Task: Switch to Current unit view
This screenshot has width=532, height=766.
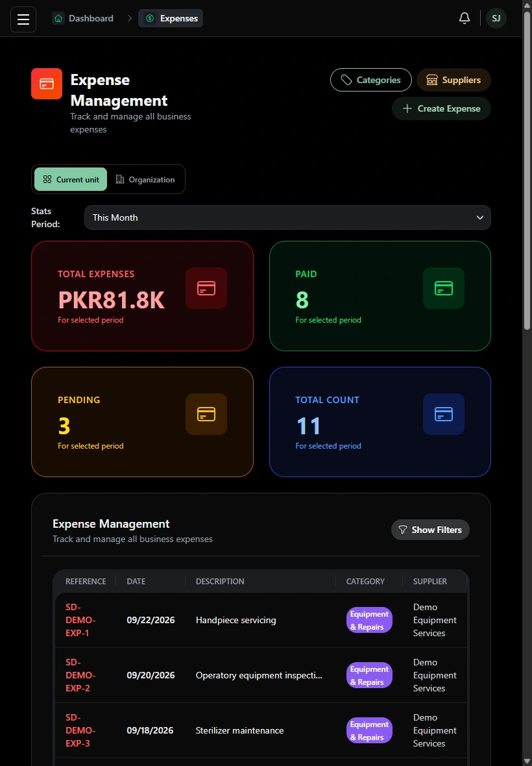Action: tap(71, 179)
